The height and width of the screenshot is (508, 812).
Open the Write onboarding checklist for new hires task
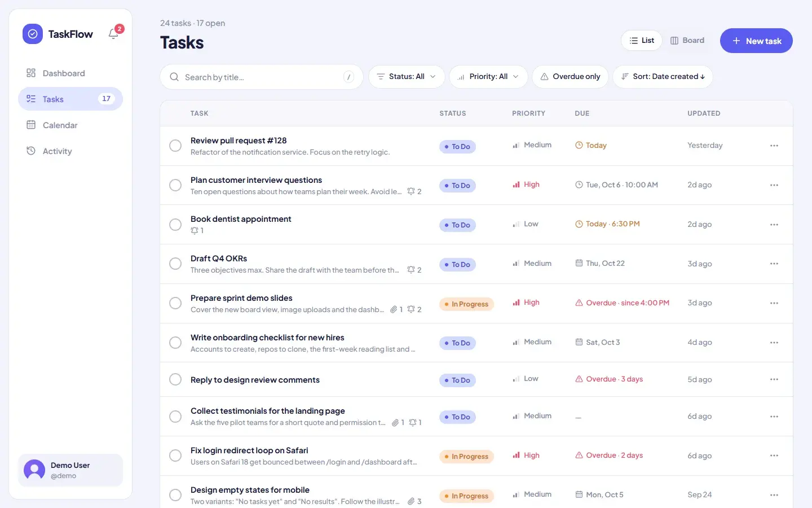tap(267, 338)
